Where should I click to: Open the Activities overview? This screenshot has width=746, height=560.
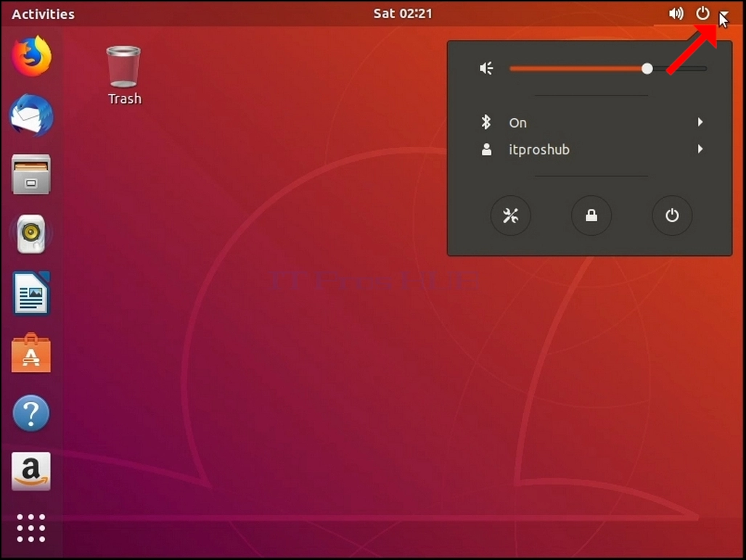[43, 14]
